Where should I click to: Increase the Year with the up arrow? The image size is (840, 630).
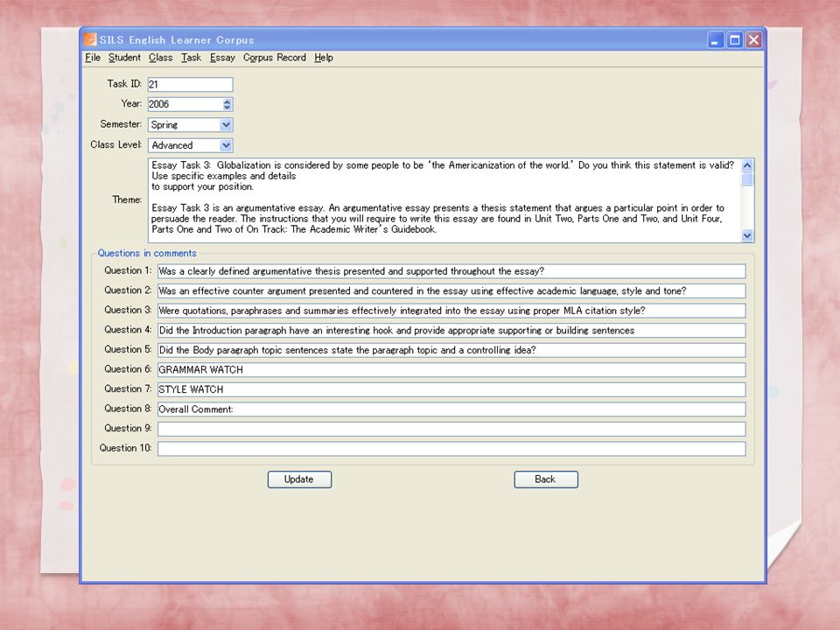coord(227,101)
